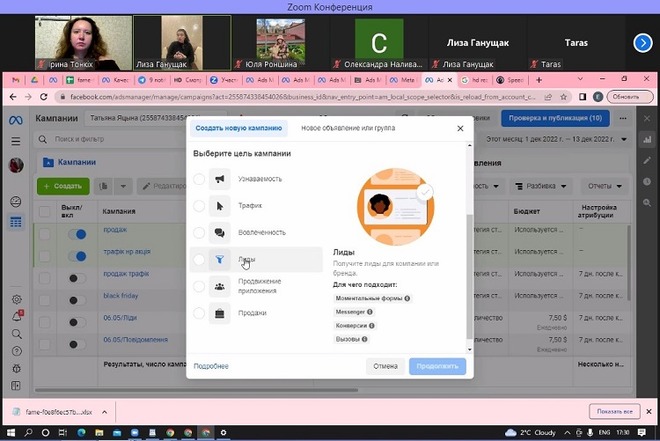Open the charts icon in right panel
Viewport: 660px width, 441px height.
(646, 141)
